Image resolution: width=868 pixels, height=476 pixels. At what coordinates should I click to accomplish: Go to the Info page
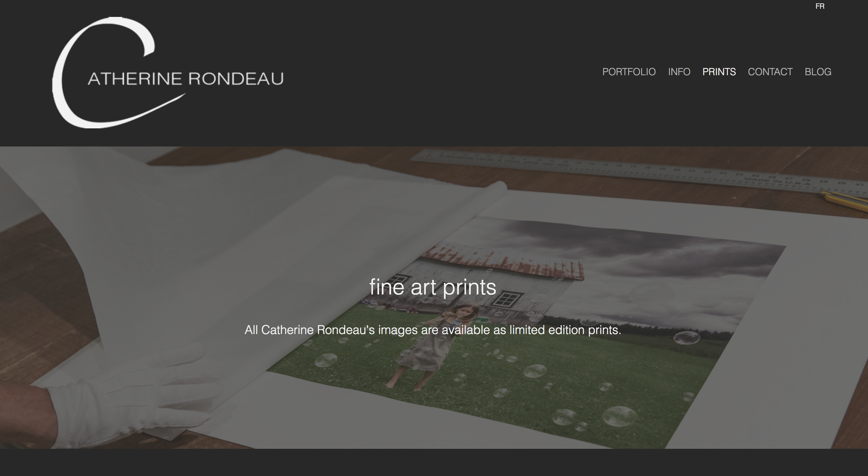pos(679,72)
